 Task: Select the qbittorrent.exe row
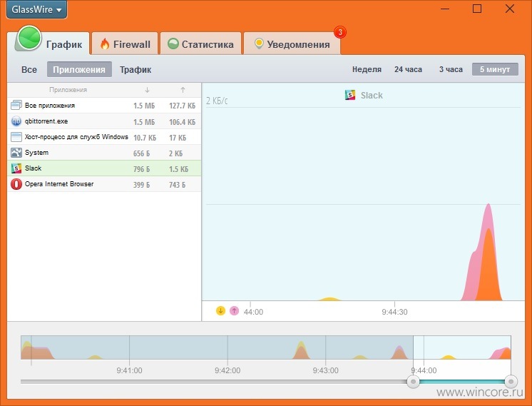[104, 121]
